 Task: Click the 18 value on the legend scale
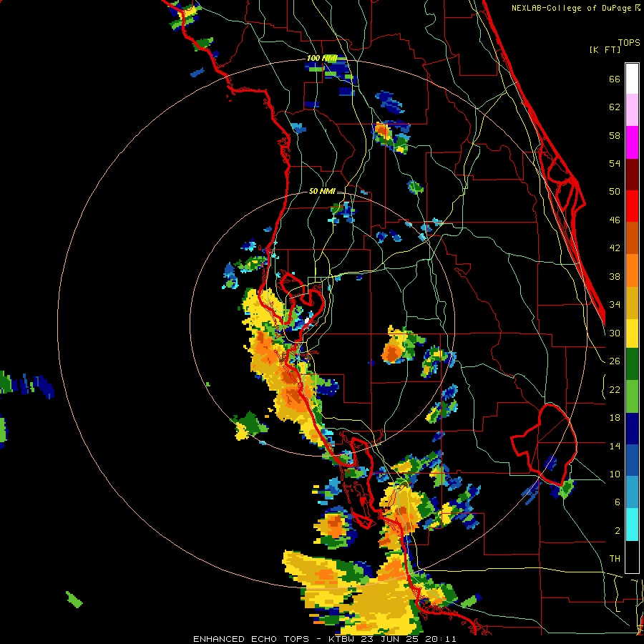(x=615, y=418)
